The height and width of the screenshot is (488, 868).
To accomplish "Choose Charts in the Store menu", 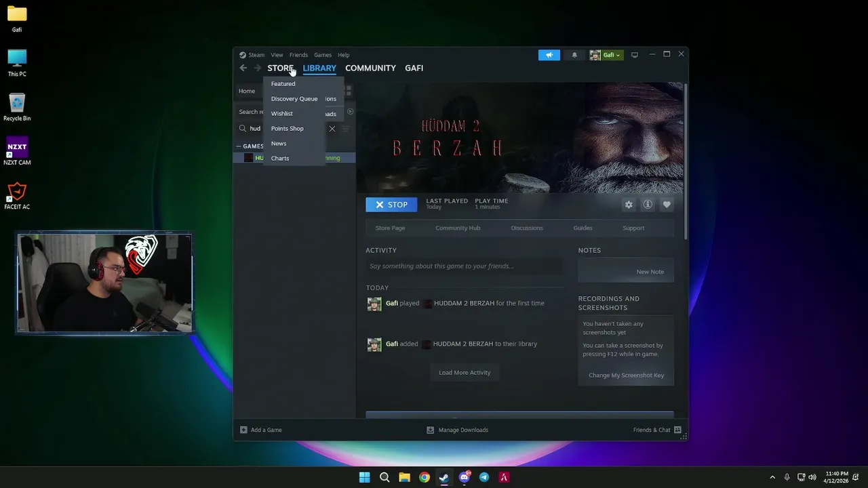I will click(x=280, y=159).
